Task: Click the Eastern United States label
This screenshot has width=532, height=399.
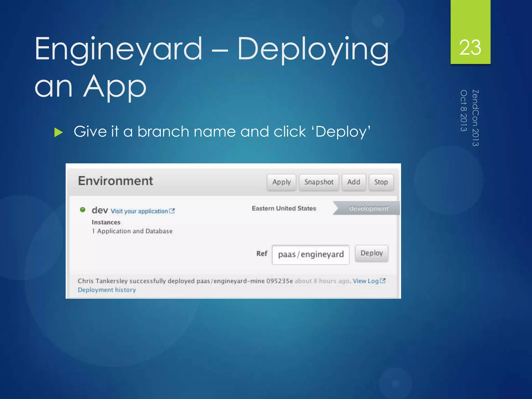Action: [x=284, y=208]
